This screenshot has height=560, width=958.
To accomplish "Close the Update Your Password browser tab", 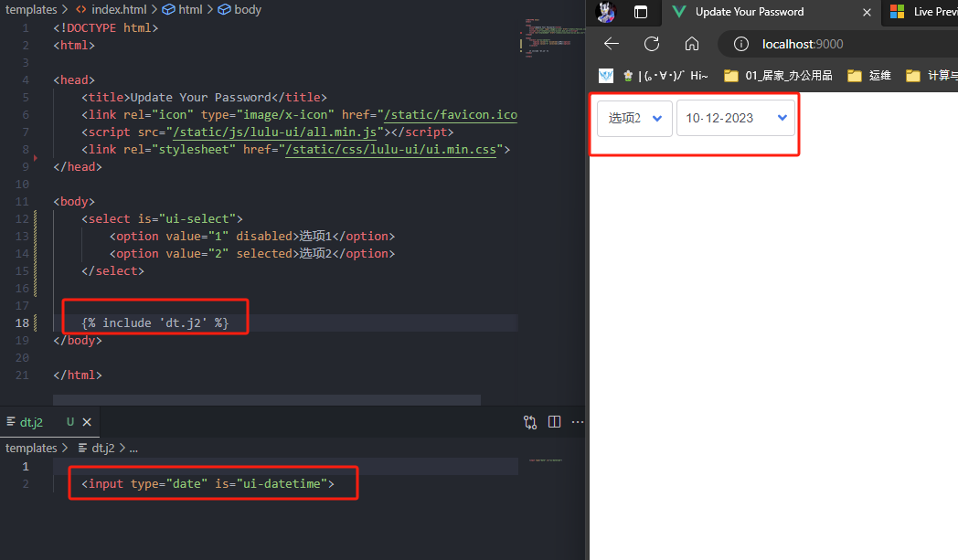I will (867, 12).
